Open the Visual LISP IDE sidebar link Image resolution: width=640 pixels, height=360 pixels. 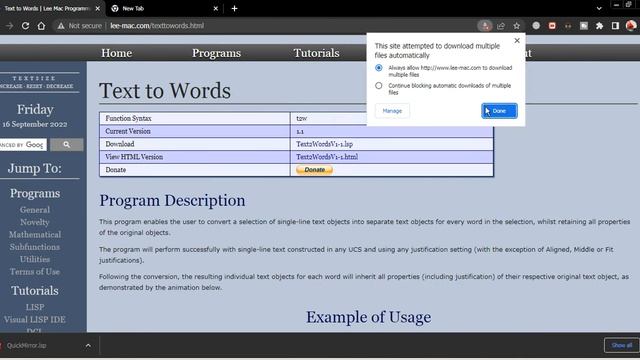point(35,319)
